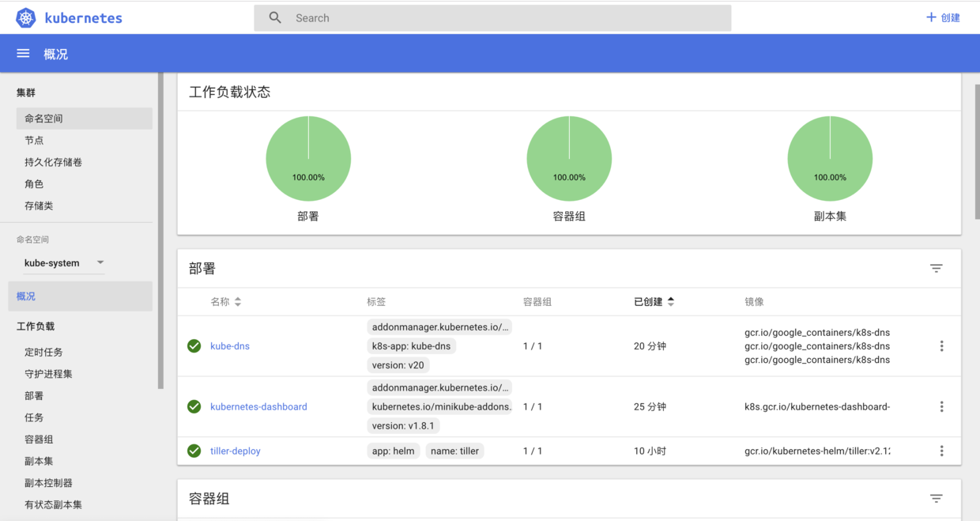
Task: Click the sidebar vertical scrollbar
Action: (161, 231)
